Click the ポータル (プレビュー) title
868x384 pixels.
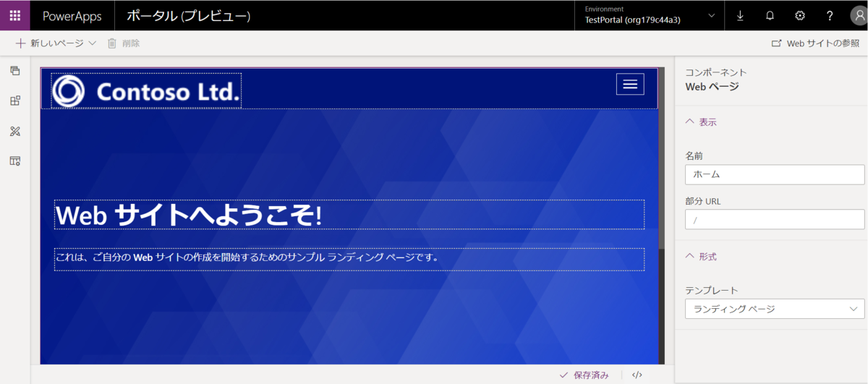point(189,16)
